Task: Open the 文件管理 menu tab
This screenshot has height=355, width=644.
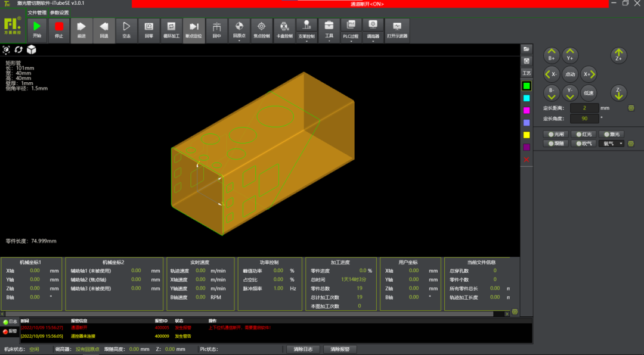Action: [x=37, y=13]
